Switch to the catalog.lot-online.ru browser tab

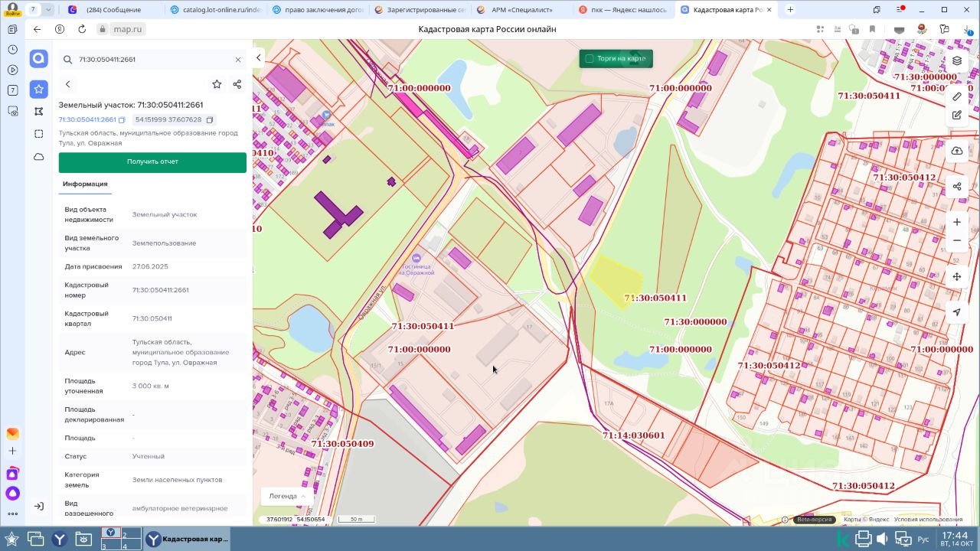coord(214,10)
